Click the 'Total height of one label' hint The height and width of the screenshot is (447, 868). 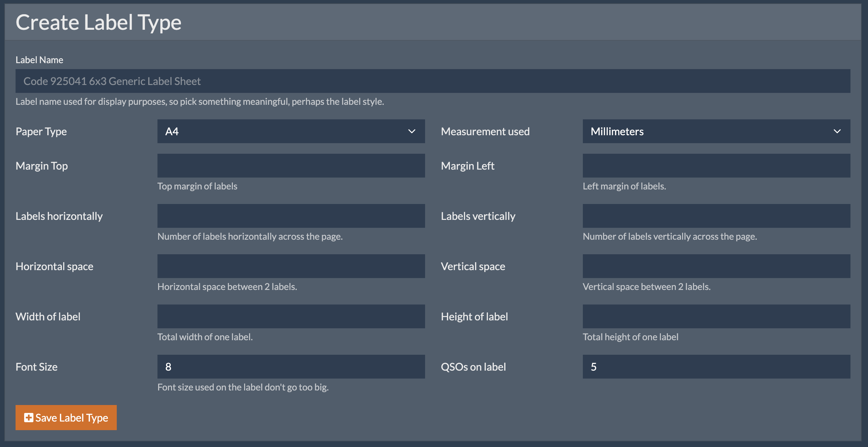coord(630,337)
